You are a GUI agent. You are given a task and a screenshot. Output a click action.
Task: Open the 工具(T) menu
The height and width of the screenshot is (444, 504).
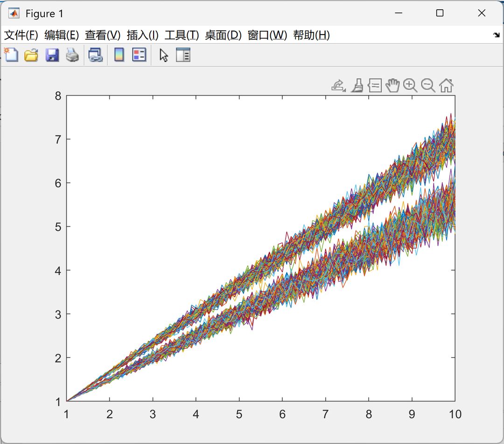pyautogui.click(x=182, y=35)
